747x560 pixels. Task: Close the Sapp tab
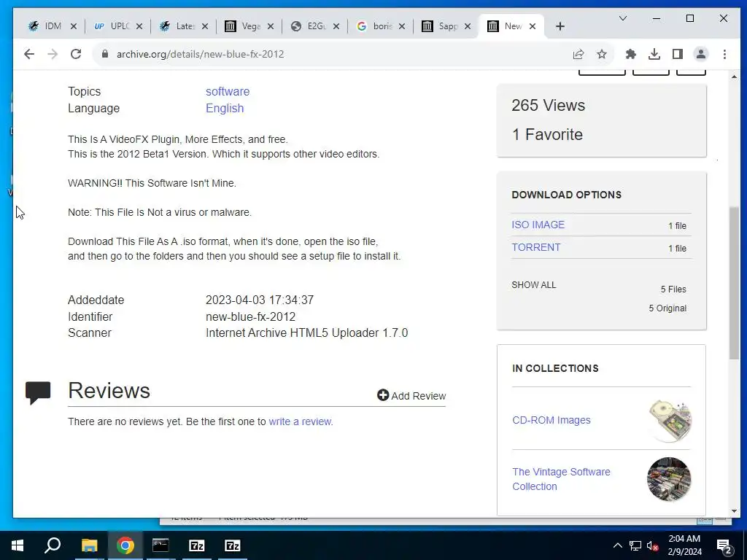(468, 26)
